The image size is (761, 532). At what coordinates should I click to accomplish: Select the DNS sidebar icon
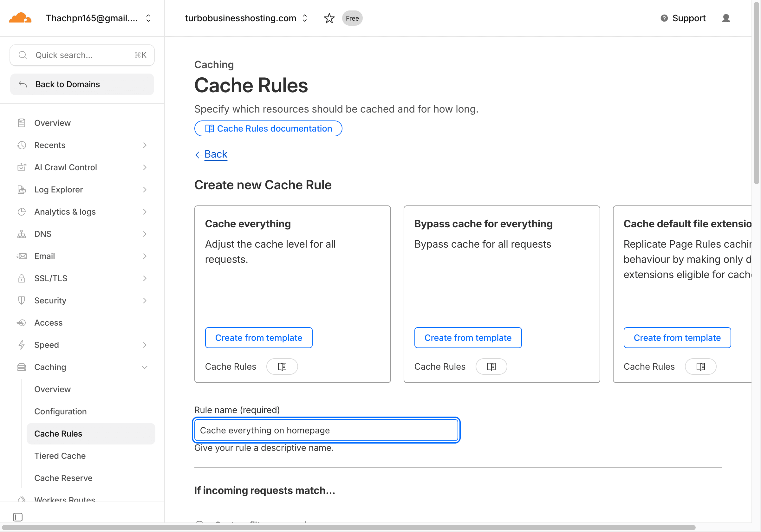click(21, 234)
